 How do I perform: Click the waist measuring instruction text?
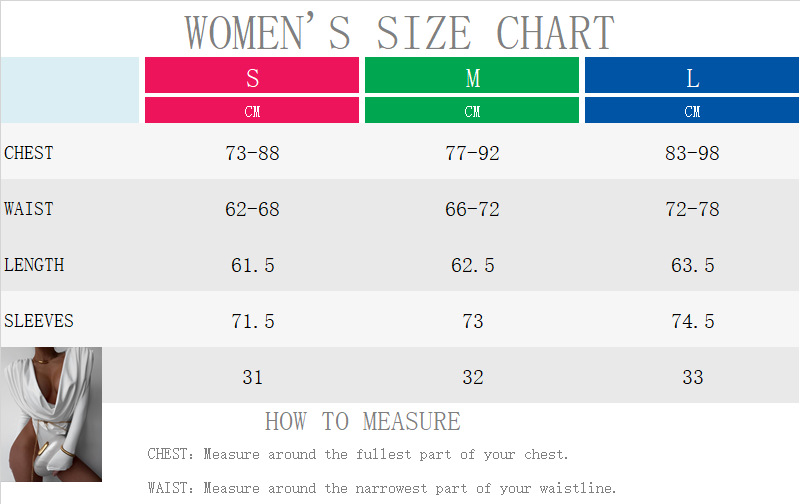[382, 489]
